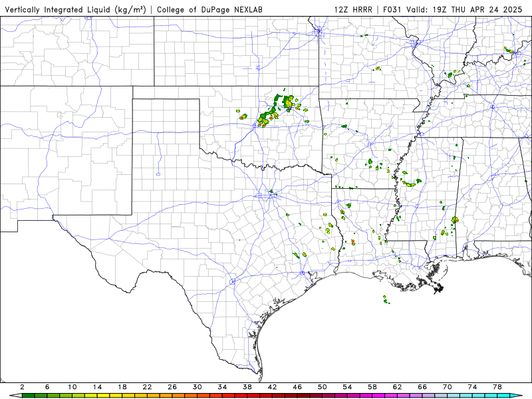The image size is (532, 399).
Task: Click the isolated offshore cell in the Gulf south of Louisiana
Action: pos(386,300)
